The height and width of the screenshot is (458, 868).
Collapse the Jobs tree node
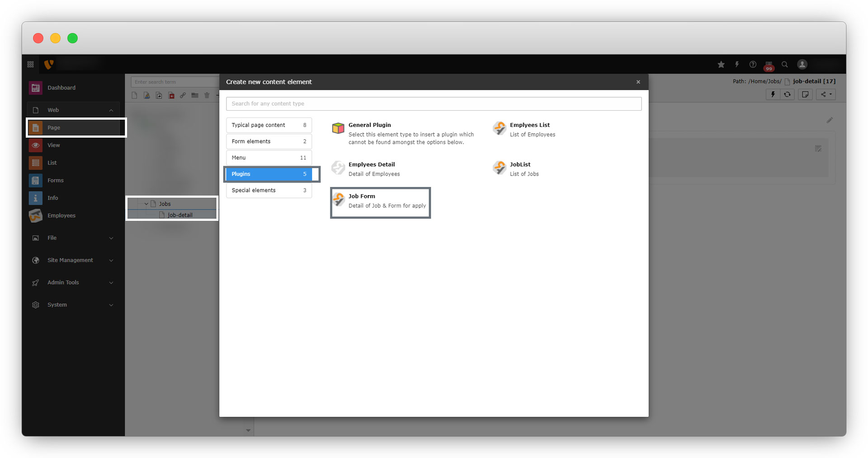tap(146, 204)
